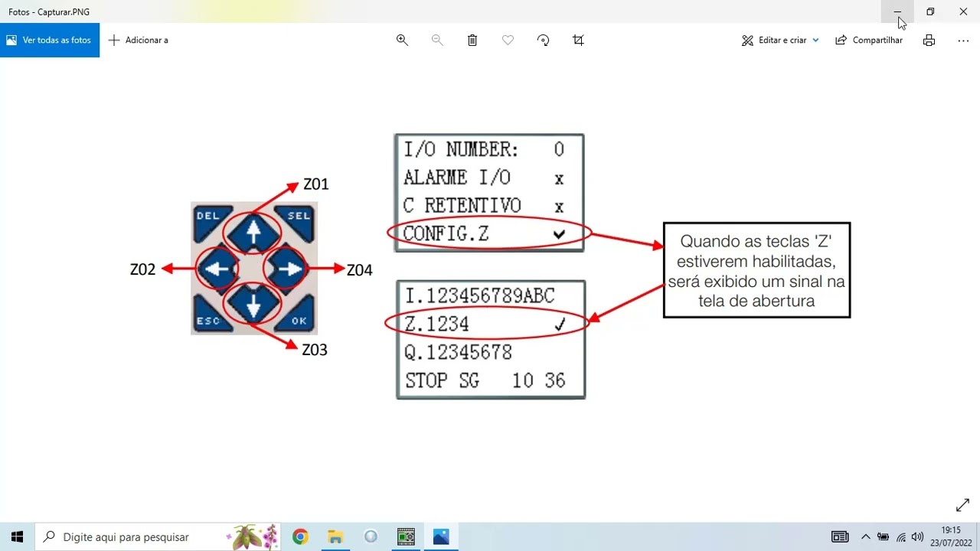Open 'Ver todas as fotos' collection
The width and height of the screenshot is (980, 551).
(x=49, y=40)
